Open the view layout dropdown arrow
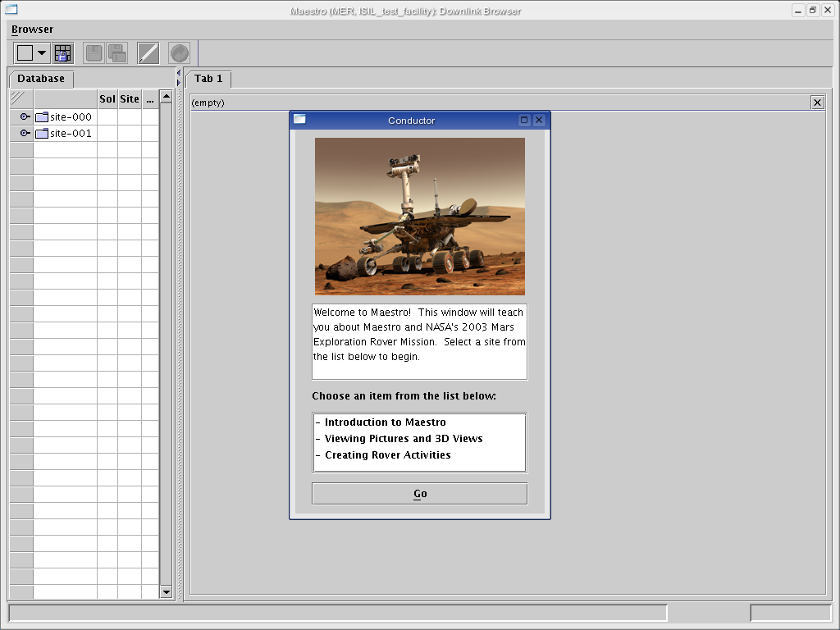 click(x=42, y=53)
